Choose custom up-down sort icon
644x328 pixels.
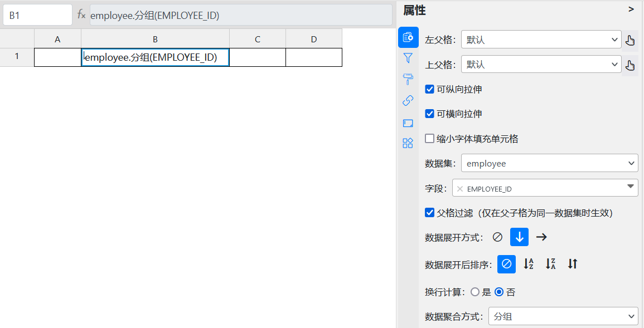pos(573,264)
